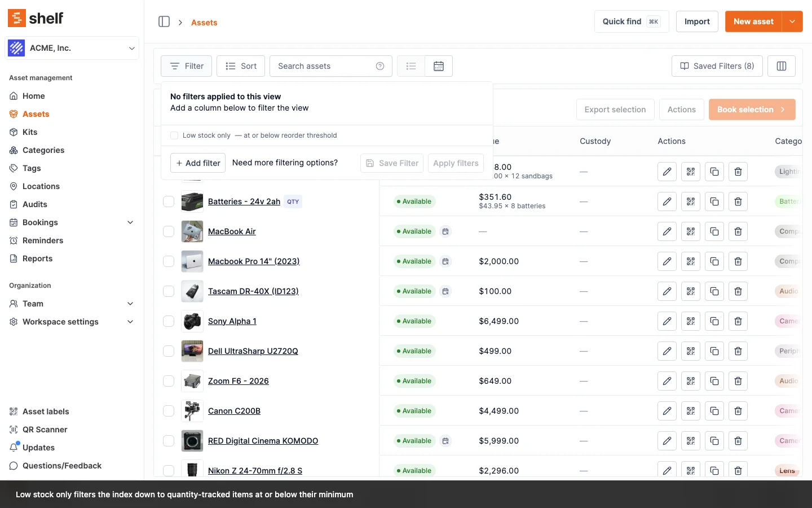Open the New asset dropdown arrow
Screen dimensions: 812x508
(x=792, y=21)
